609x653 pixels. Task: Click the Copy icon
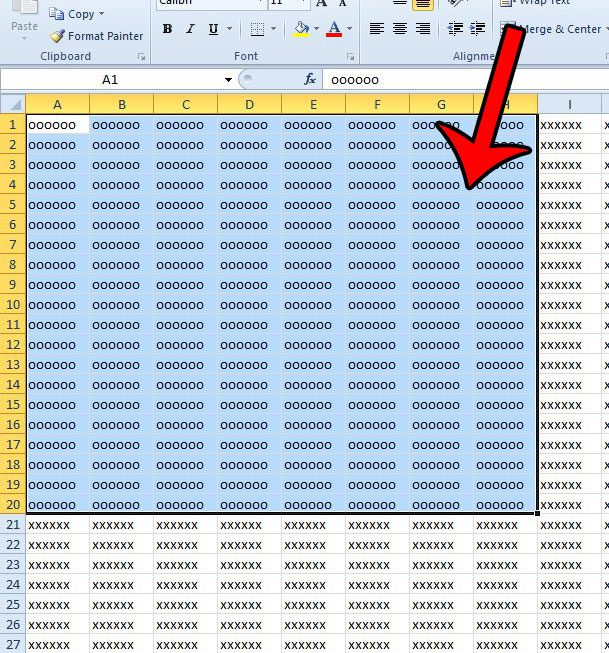click(56, 14)
